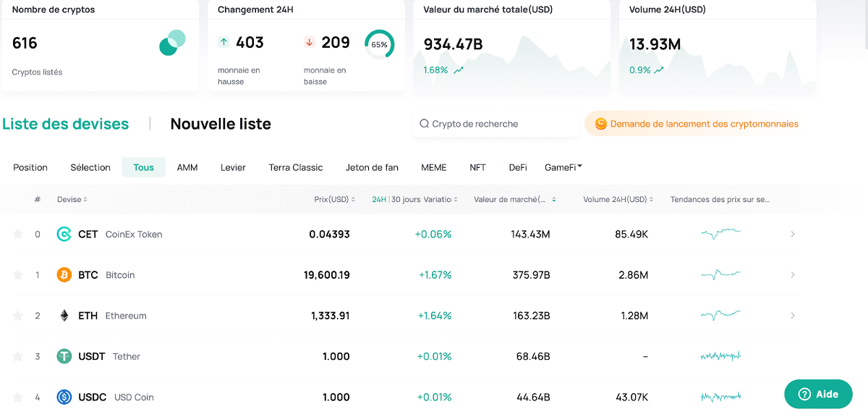Screen dimensions: 868x417
Task: Click the overlapping circles cryptos icon
Action: click(x=172, y=43)
